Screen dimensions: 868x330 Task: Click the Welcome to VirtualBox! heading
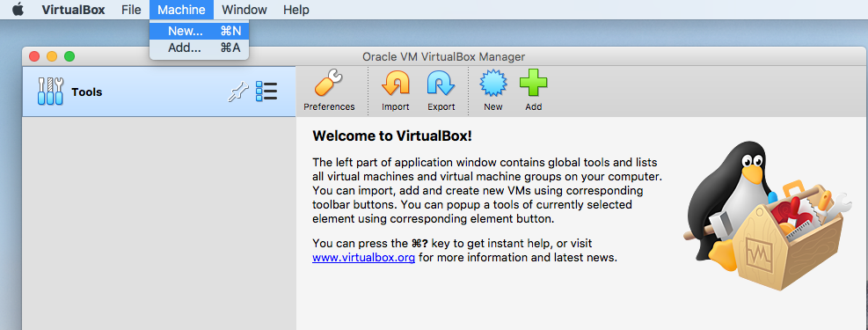(392, 136)
